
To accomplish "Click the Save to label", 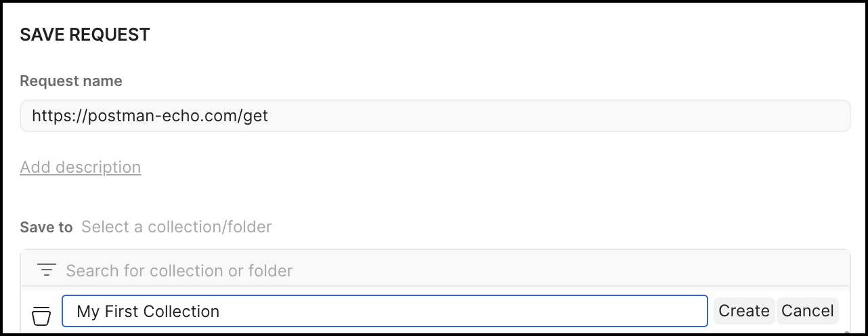I will click(x=46, y=227).
